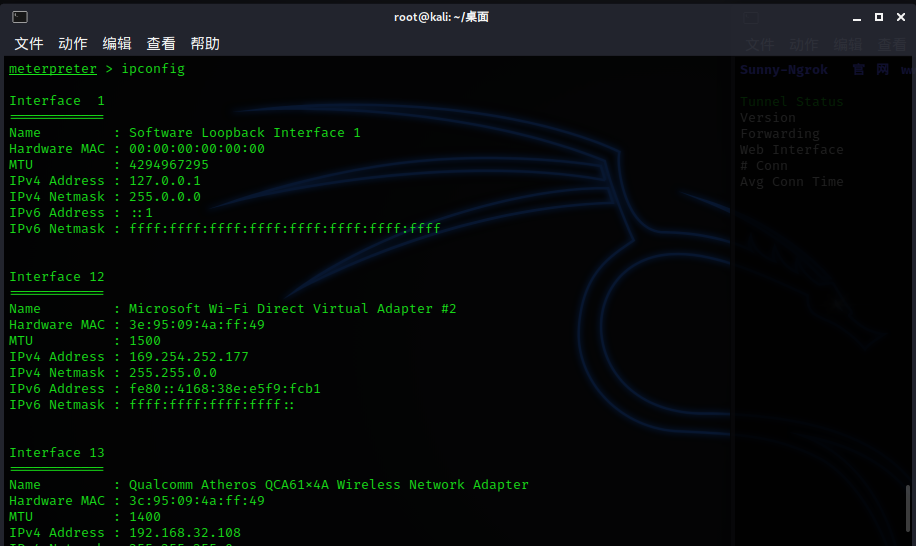Viewport: 916px width, 546px height.
Task: Click 'Qualcomm Atheros QCA61x4A Wireless Network Adapter'
Action: tap(329, 485)
